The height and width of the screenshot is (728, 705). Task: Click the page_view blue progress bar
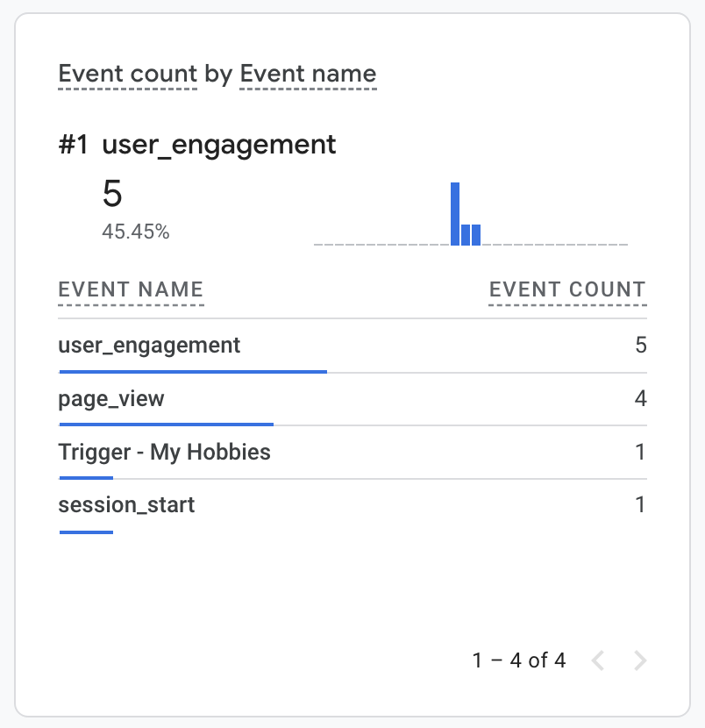coord(166,425)
